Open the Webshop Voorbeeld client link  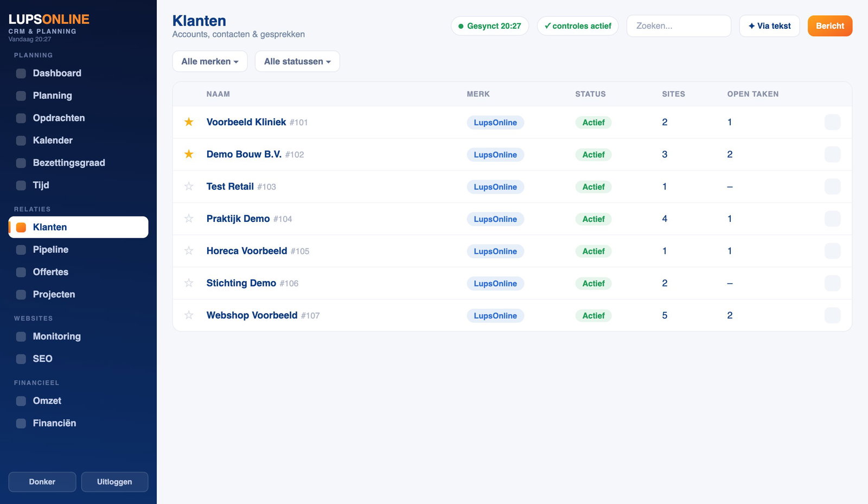252,315
